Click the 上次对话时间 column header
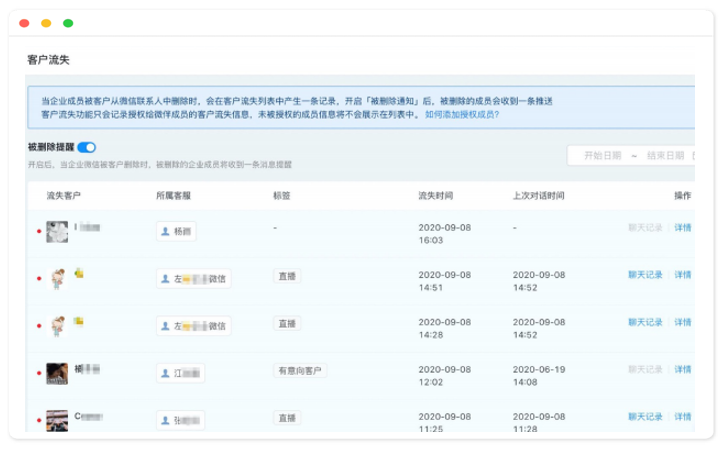722x449 pixels. (537, 196)
